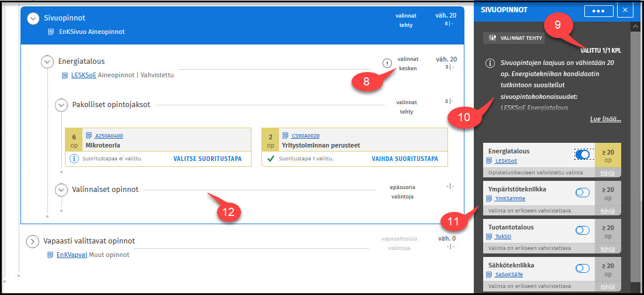Open course code A250A0400 link

coord(109,135)
